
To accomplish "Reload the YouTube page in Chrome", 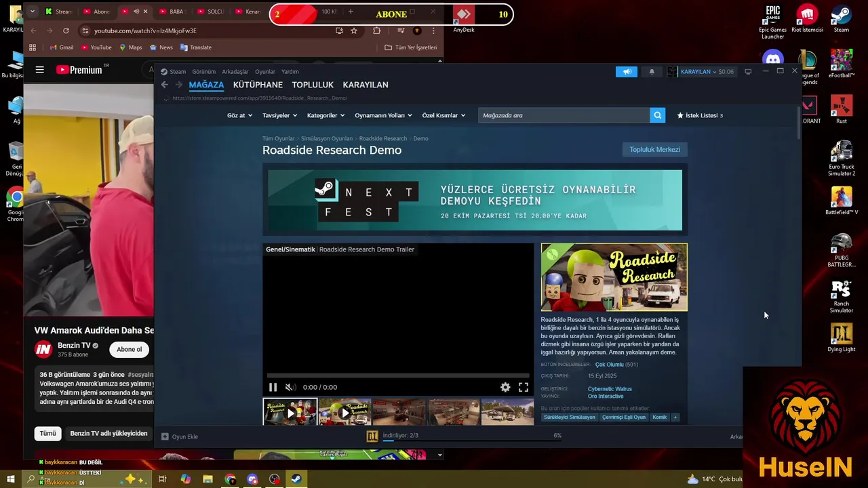I will pos(66,30).
